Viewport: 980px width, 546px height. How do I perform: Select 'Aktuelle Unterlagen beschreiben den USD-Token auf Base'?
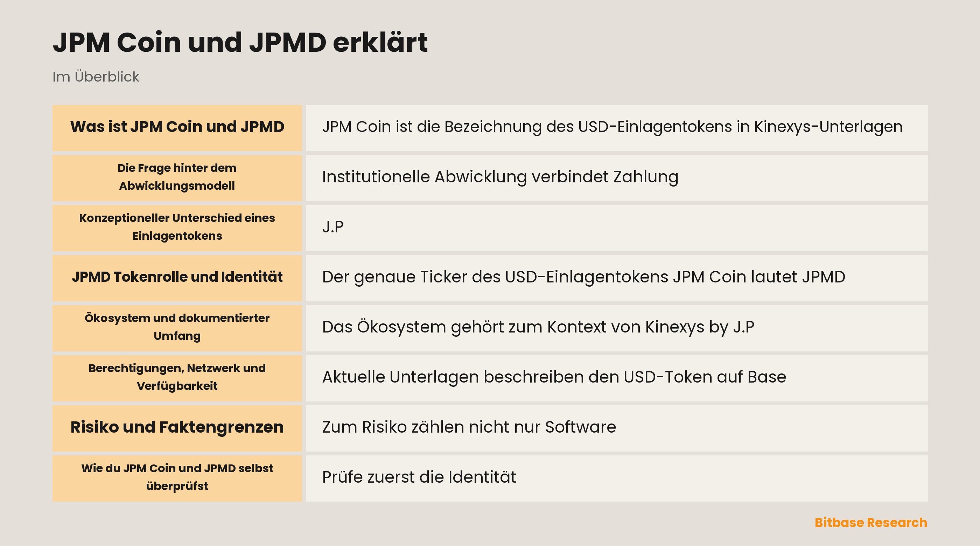[x=554, y=377]
